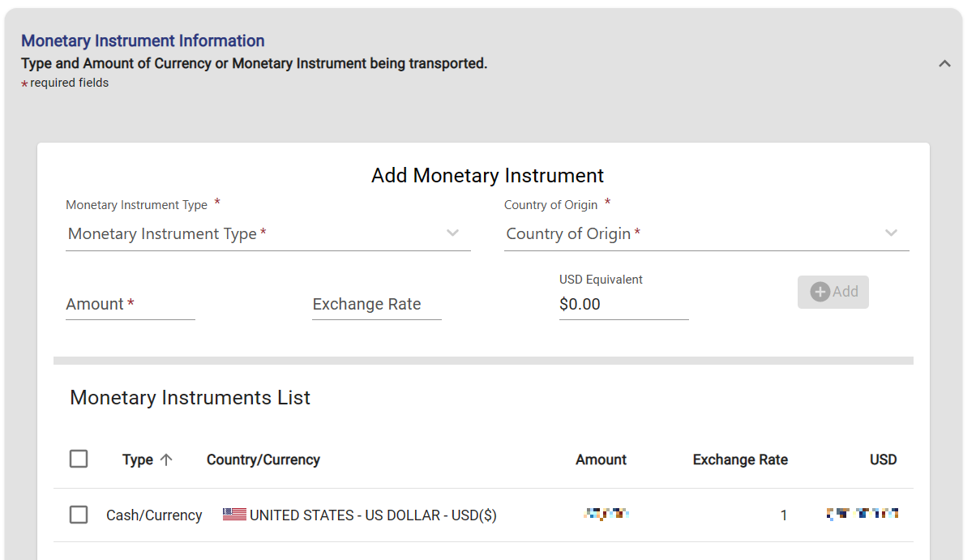Image resolution: width=976 pixels, height=560 pixels.
Task: Click the UNITED STATES - US DOLLAR entry
Action: click(373, 515)
